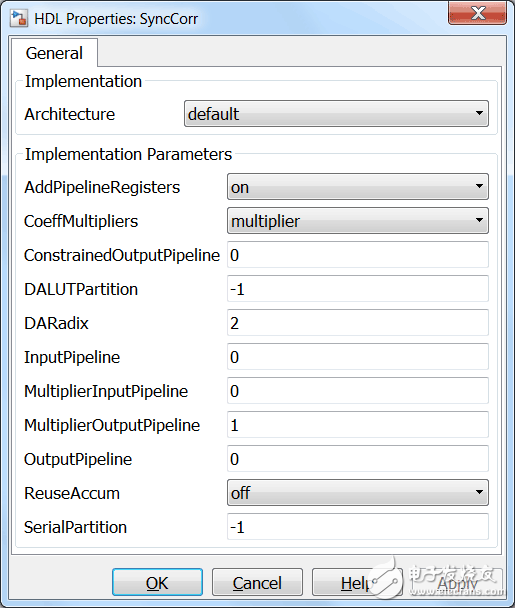
Task: Confirm settings with the OK button
Action: [157, 582]
